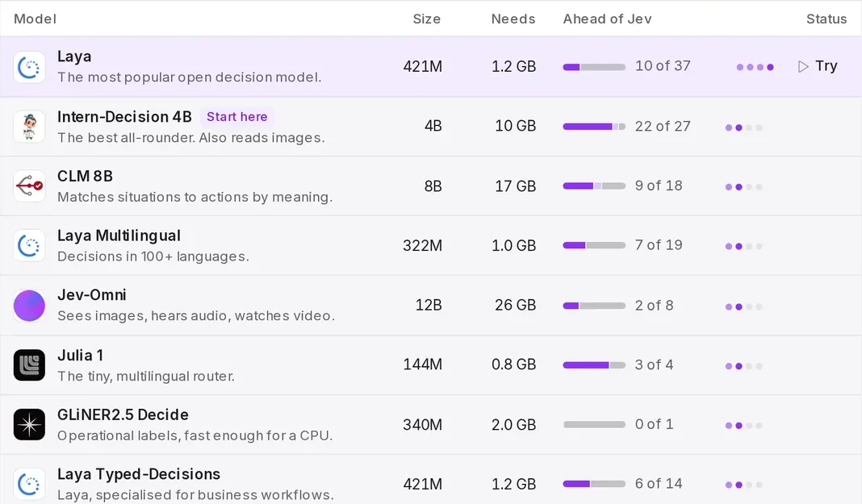Click the Try button for Laya

(818, 66)
